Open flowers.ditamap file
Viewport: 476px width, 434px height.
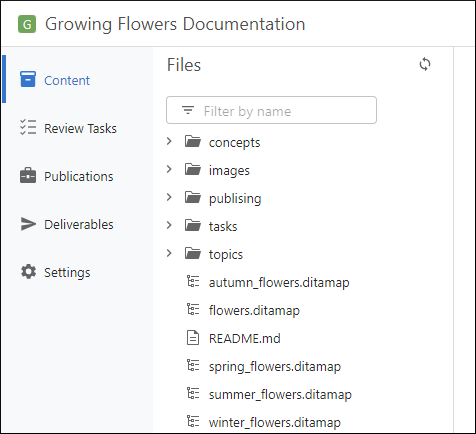tap(254, 310)
